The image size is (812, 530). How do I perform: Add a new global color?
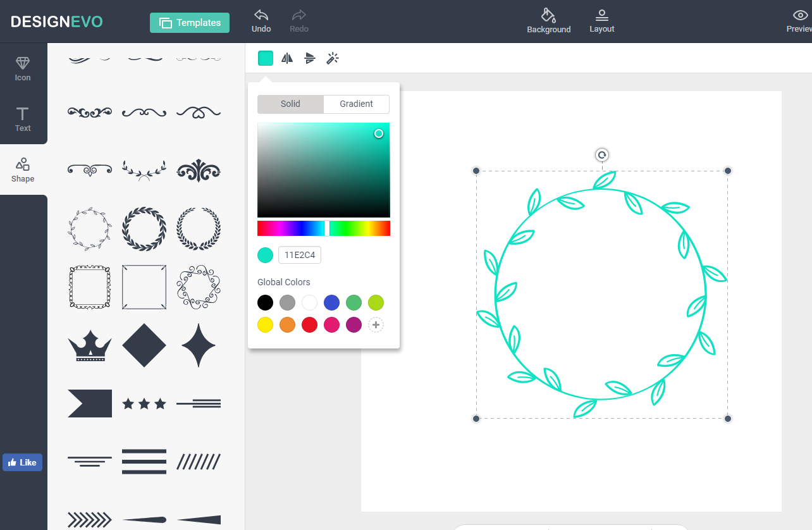[x=376, y=325]
